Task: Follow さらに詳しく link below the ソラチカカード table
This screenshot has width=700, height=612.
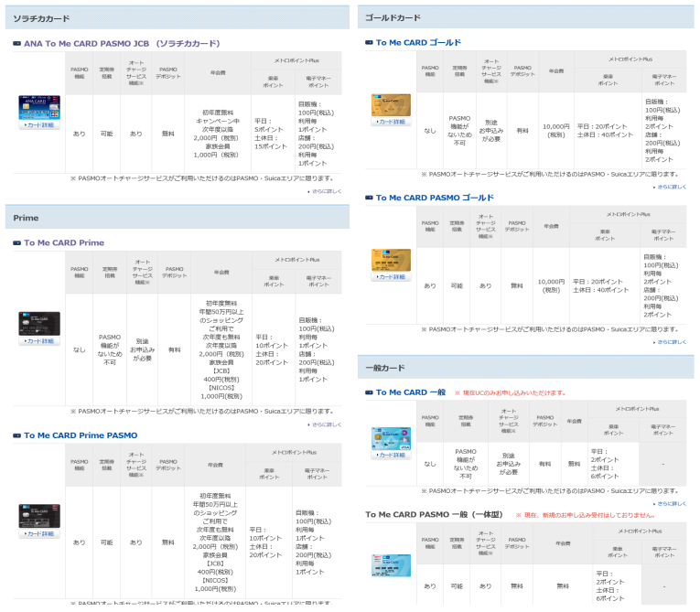Action: (325, 191)
